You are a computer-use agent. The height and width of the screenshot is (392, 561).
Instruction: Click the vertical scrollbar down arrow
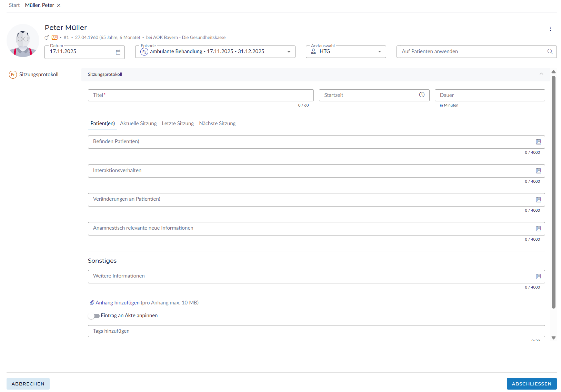point(553,338)
